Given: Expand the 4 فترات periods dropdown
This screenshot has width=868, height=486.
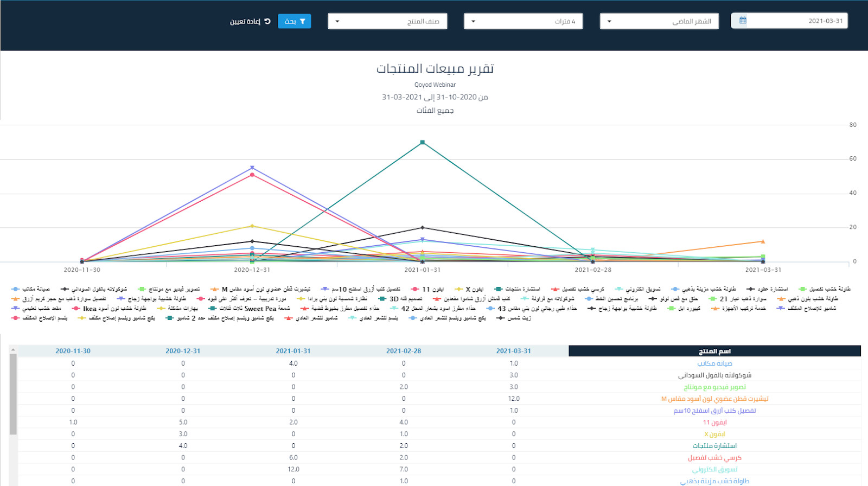Looking at the screenshot, I should (523, 21).
